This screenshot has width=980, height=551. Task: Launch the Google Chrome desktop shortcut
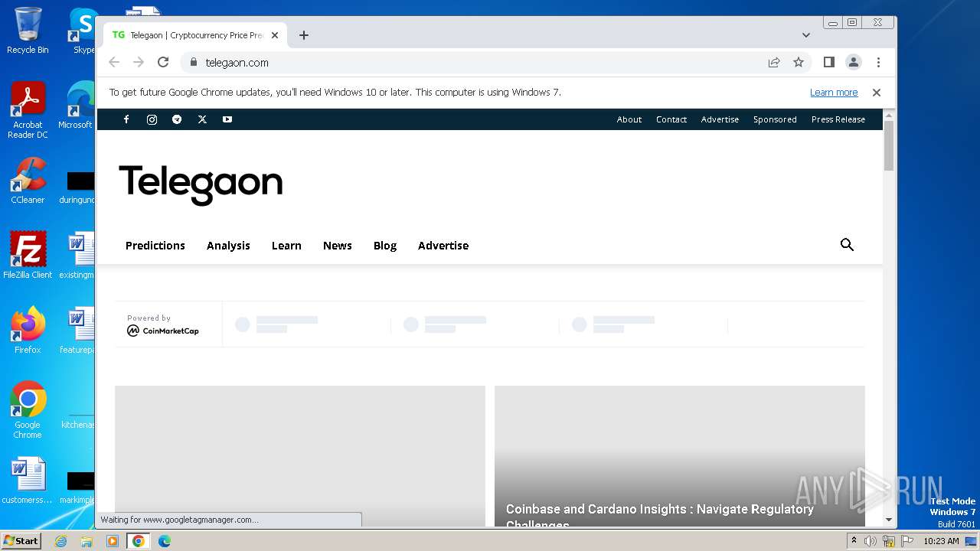pyautogui.click(x=28, y=409)
